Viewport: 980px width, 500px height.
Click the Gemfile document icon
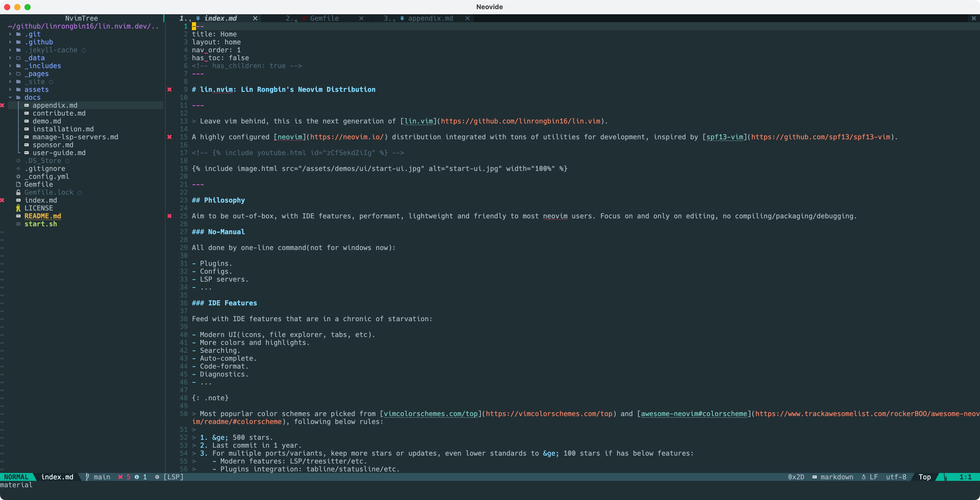tap(18, 184)
